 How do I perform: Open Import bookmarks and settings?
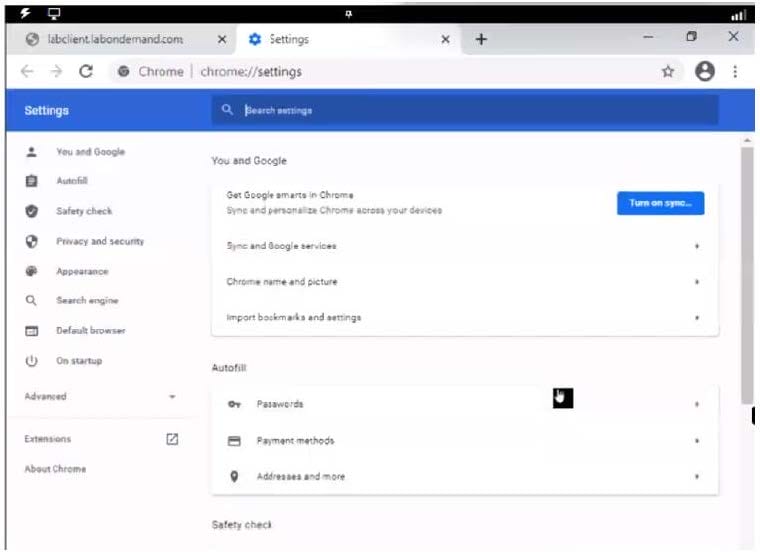[465, 317]
